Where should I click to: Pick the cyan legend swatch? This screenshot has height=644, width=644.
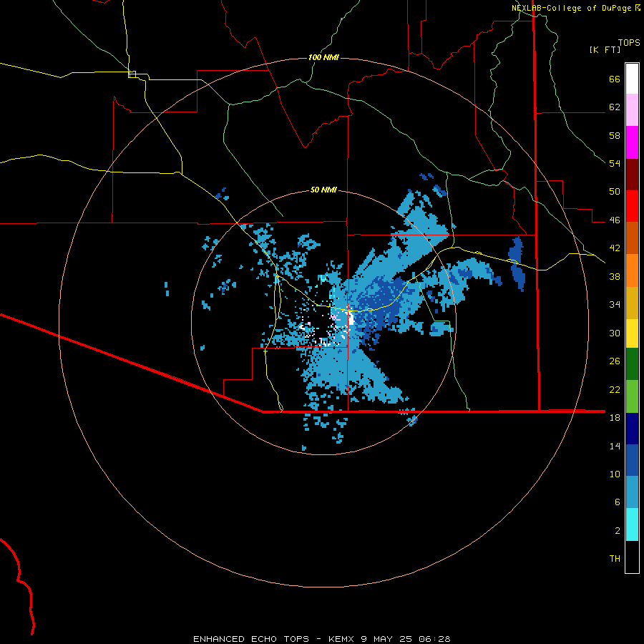(632, 525)
